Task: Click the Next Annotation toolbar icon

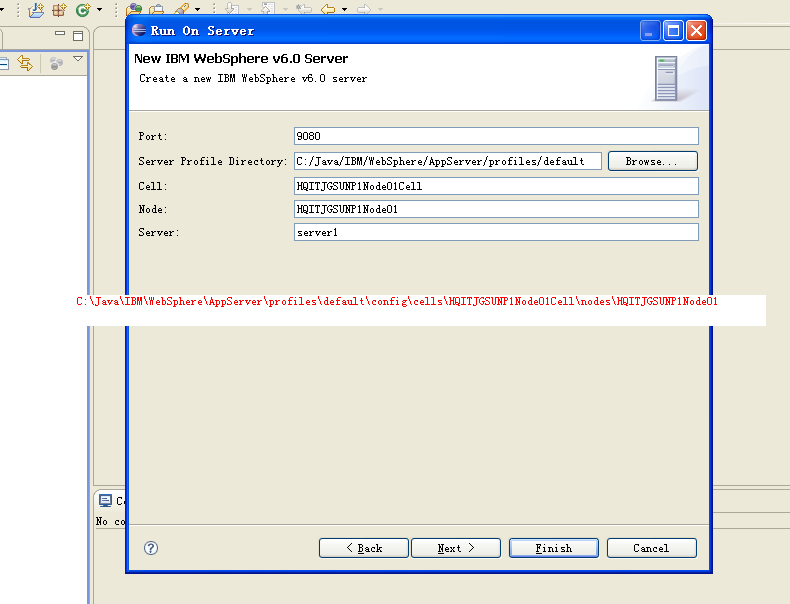Action: point(232,9)
